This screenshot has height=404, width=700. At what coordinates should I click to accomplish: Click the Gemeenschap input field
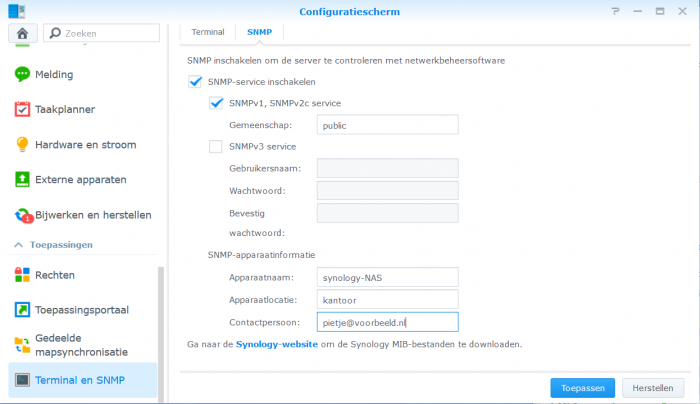[386, 125]
